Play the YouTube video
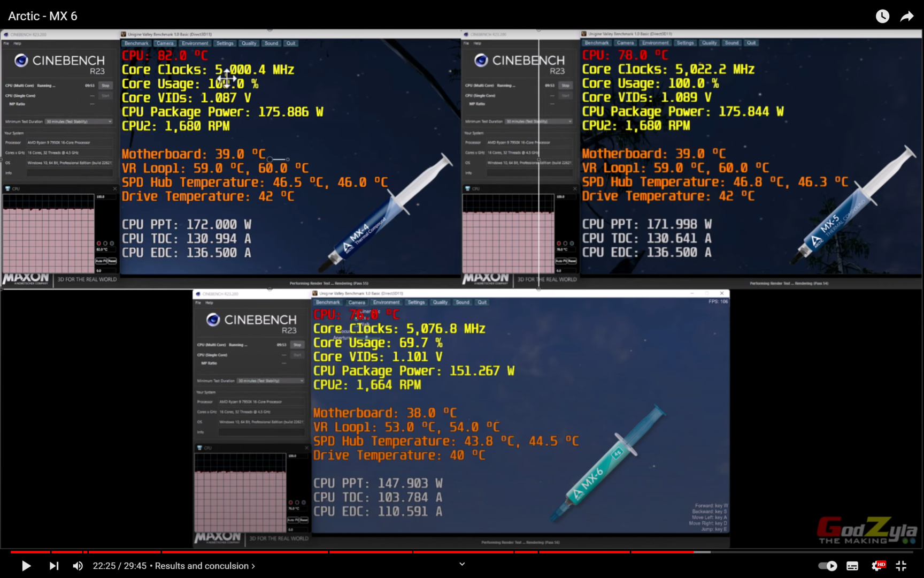The width and height of the screenshot is (924, 578). pyautogui.click(x=26, y=566)
